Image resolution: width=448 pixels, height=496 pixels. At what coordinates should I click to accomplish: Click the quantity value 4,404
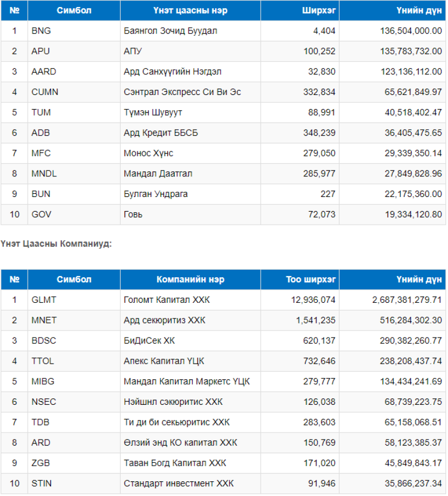pyautogui.click(x=324, y=31)
